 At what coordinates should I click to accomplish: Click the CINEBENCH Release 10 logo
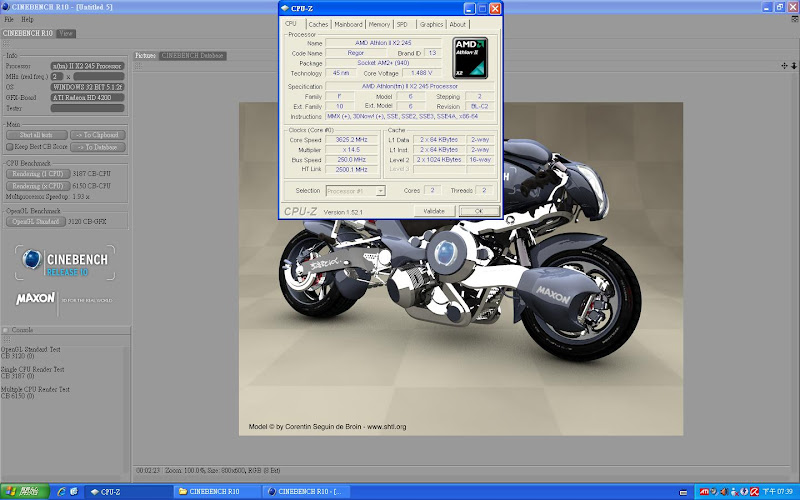tap(65, 263)
